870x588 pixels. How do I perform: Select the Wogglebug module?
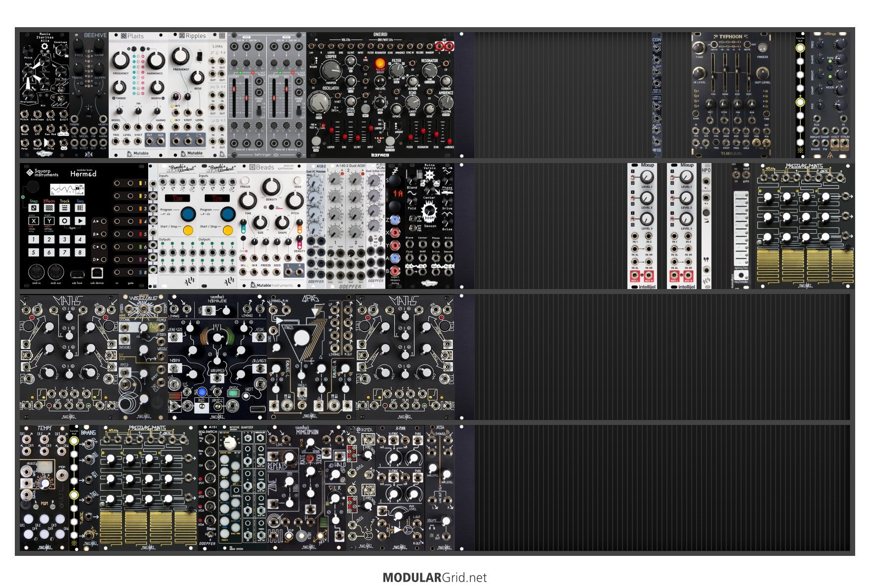point(143,357)
